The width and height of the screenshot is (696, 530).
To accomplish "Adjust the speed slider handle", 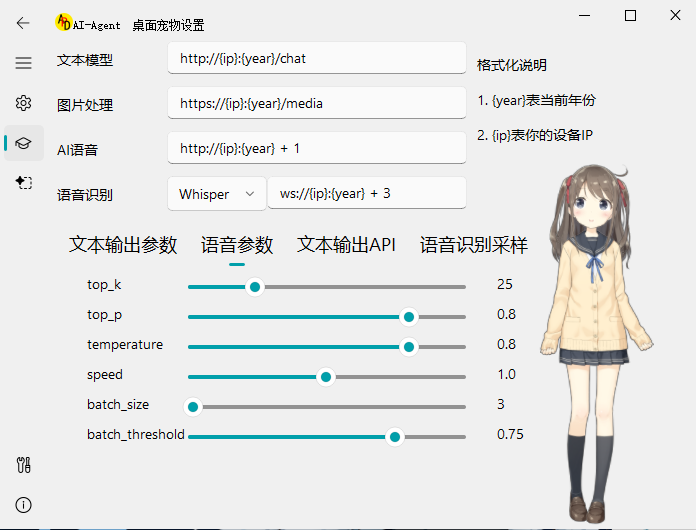I will coord(326,377).
